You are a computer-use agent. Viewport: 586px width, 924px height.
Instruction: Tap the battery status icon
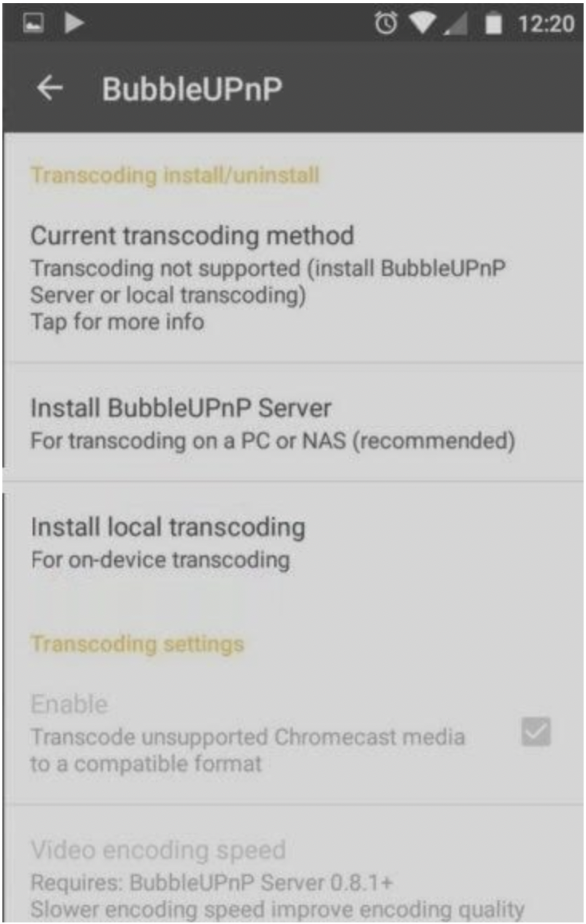pos(493,24)
